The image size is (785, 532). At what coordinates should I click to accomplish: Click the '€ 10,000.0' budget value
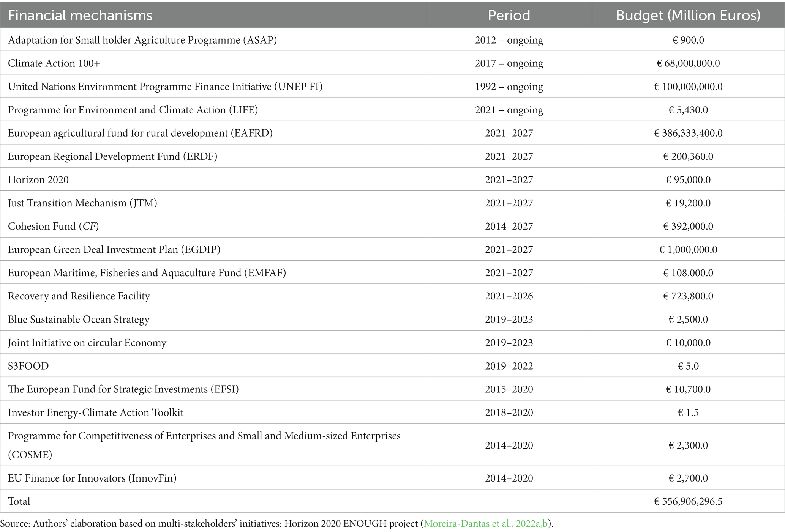click(688, 343)
